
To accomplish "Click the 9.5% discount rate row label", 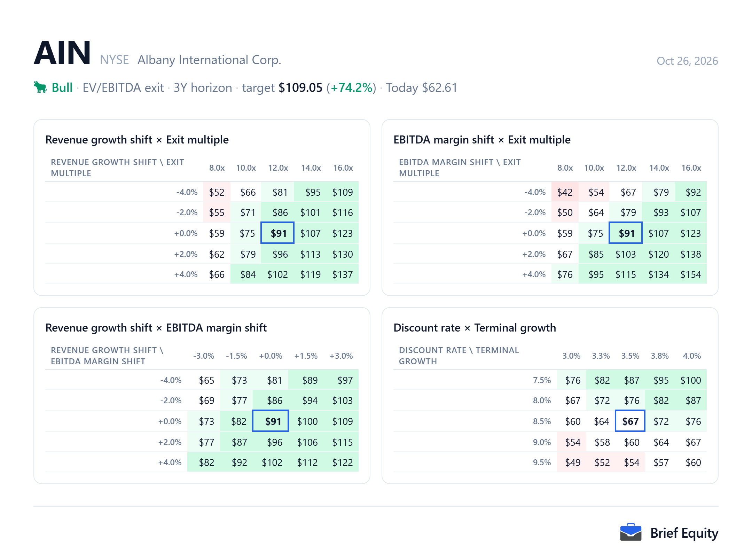I will [542, 462].
